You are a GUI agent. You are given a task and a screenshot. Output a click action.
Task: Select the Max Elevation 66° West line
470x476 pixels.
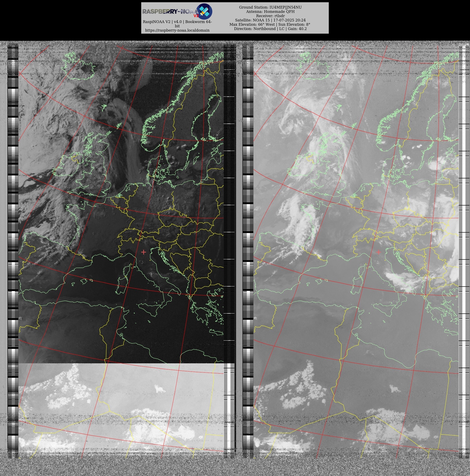(270, 24)
